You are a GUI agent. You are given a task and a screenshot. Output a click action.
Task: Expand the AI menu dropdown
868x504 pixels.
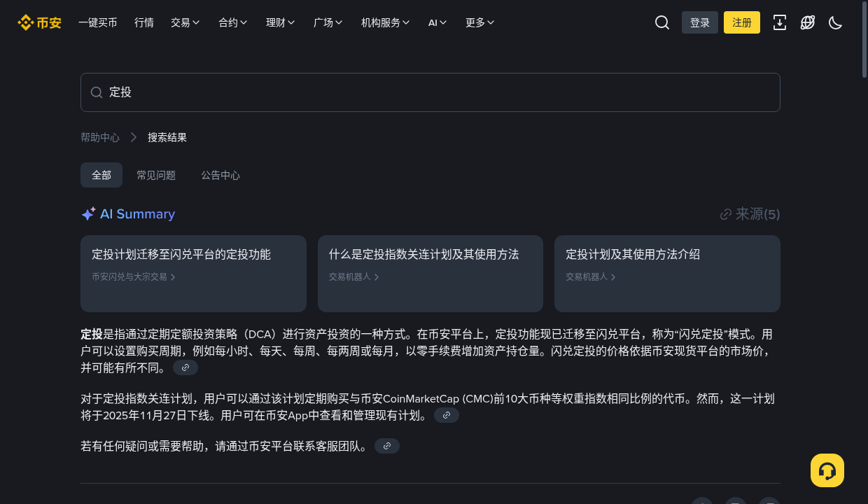coord(437,22)
